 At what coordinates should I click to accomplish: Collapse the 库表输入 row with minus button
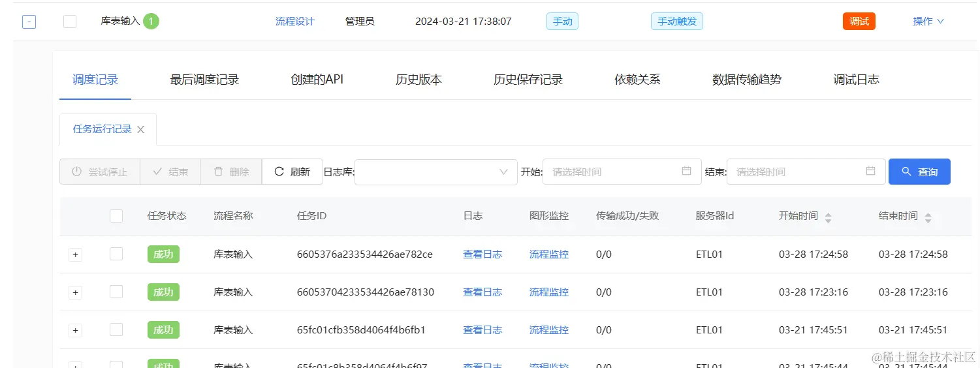tap(29, 22)
